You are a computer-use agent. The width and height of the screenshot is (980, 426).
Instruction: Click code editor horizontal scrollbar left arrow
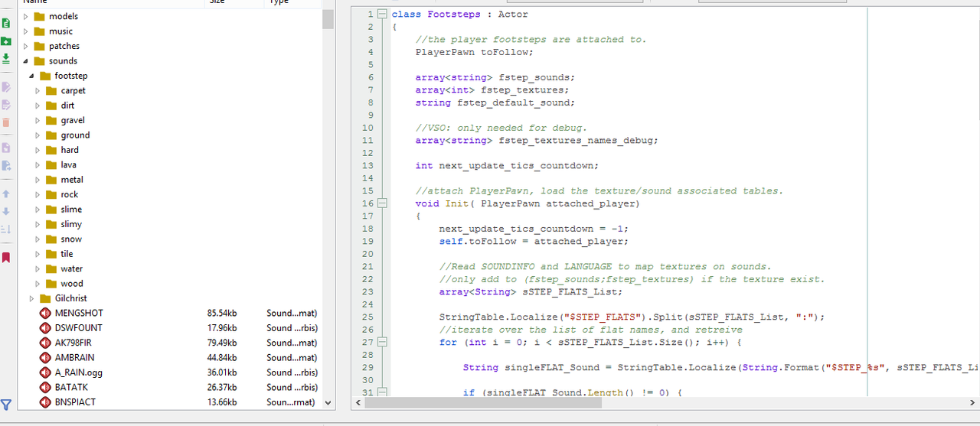coord(357,402)
